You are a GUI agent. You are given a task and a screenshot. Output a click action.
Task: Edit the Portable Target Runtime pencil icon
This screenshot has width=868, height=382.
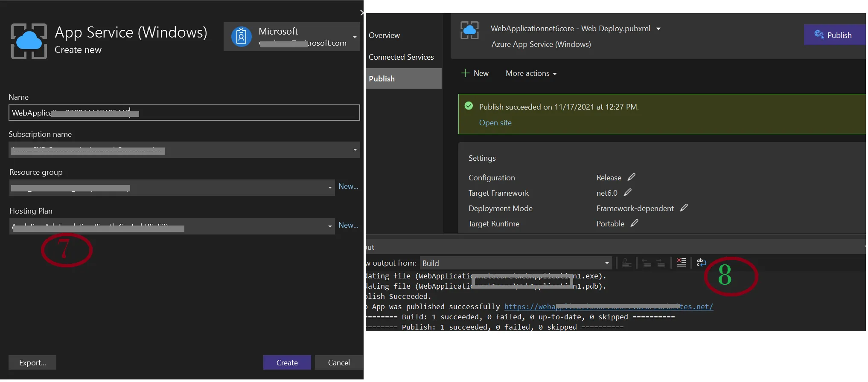[634, 223]
